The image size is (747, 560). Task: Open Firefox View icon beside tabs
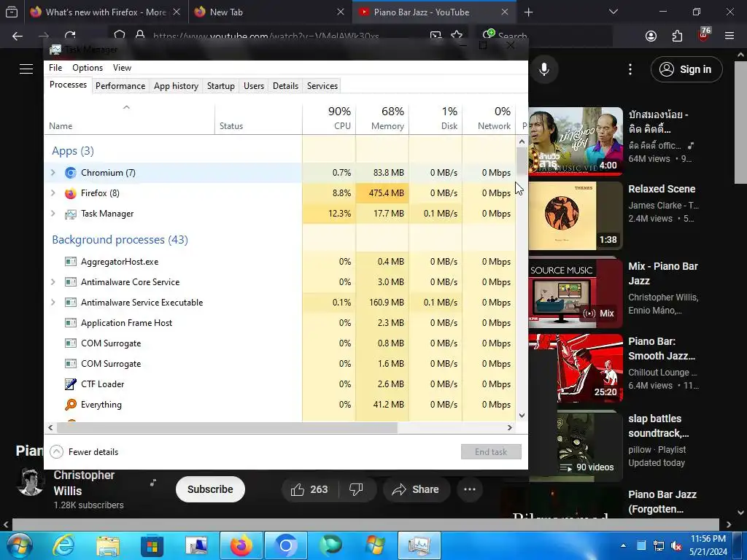[12, 12]
